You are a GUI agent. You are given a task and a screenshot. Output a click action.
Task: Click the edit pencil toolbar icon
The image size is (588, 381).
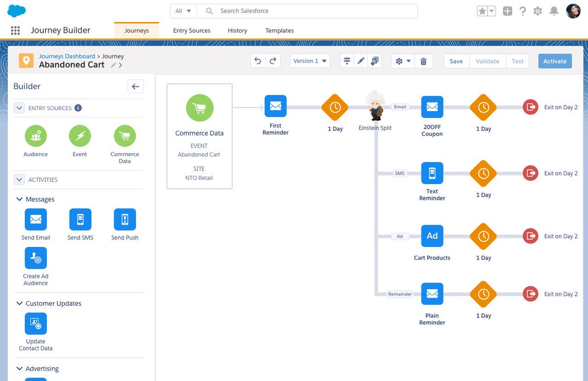tap(361, 61)
